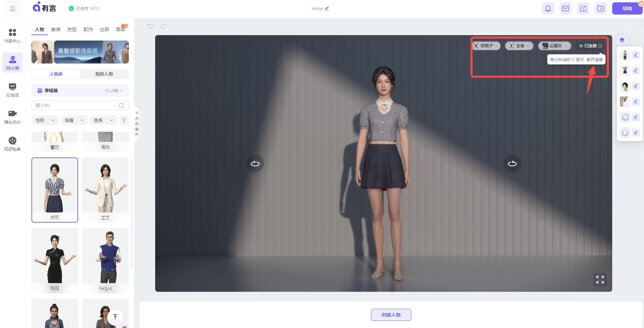The image size is (644, 328).
Task: Edit the project name xmov pencil icon
Action: [x=327, y=8]
